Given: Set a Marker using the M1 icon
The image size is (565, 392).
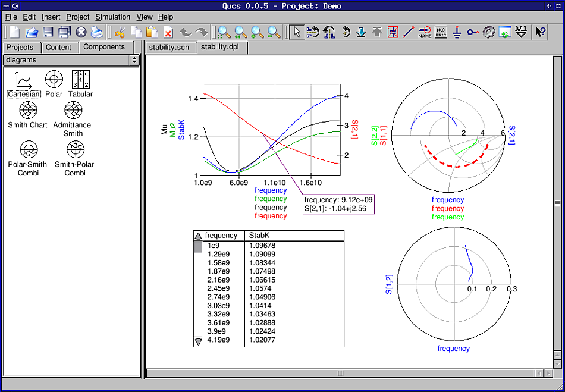Looking at the screenshot, I should click(x=520, y=33).
